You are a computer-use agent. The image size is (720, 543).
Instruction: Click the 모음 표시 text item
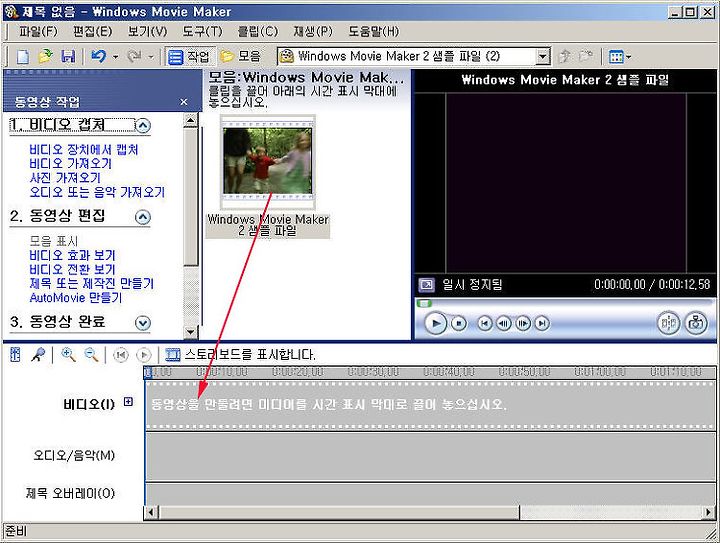coord(54,241)
